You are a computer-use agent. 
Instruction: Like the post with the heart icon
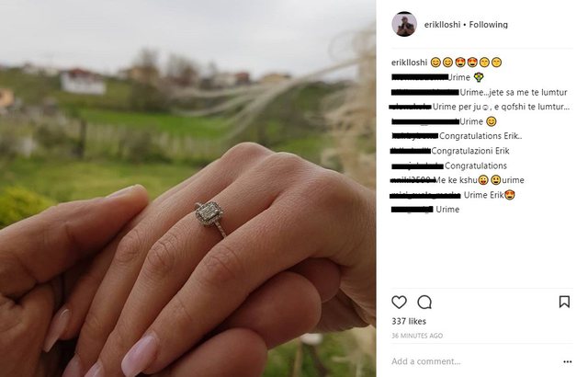click(399, 302)
